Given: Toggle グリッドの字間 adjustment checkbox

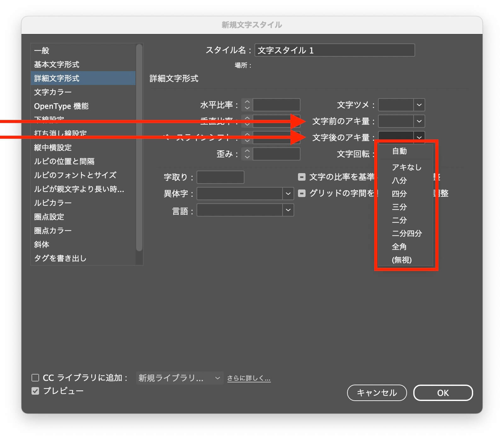Looking at the screenshot, I should tap(301, 193).
